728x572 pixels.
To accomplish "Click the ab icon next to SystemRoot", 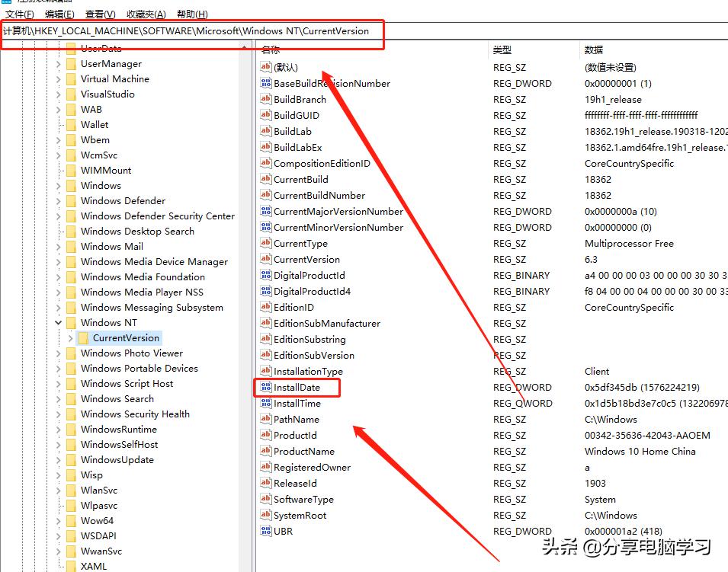I will pyautogui.click(x=266, y=515).
